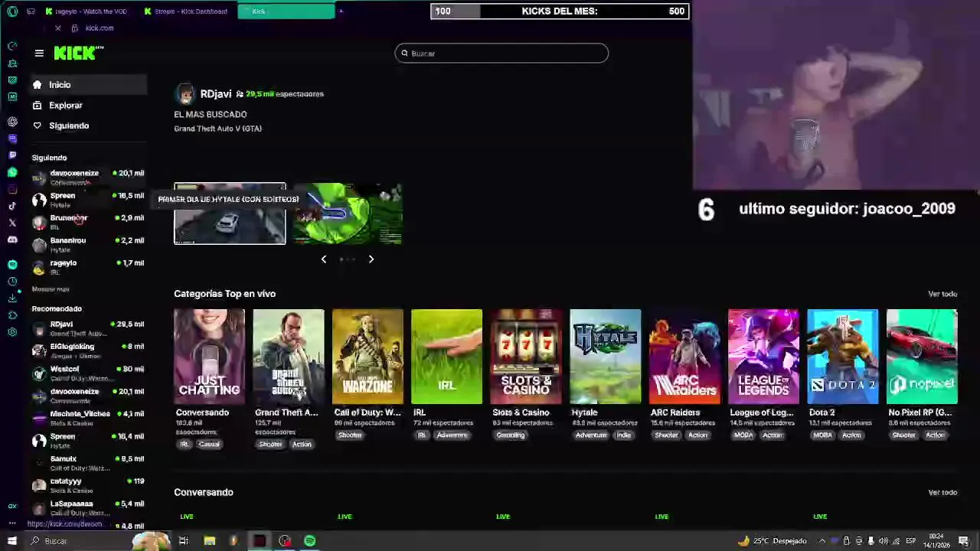Open No Pixel RP category thumbnail
The width and height of the screenshot is (980, 551).
tap(922, 357)
